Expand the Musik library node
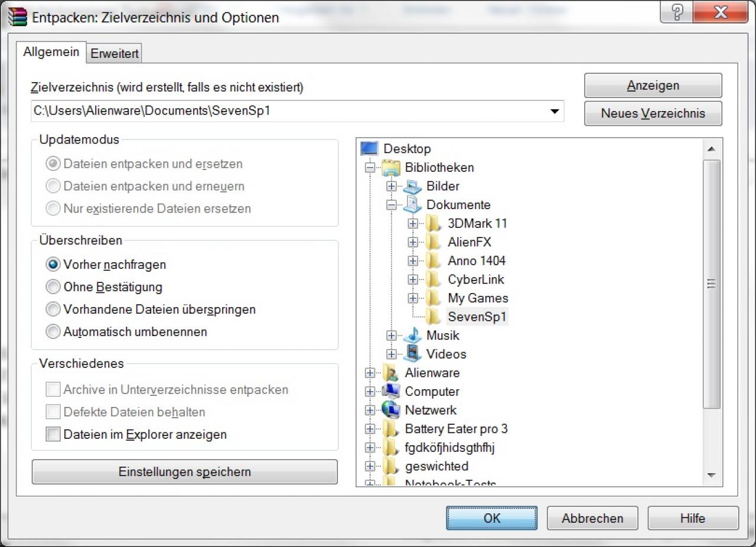The height and width of the screenshot is (547, 756). coord(392,336)
